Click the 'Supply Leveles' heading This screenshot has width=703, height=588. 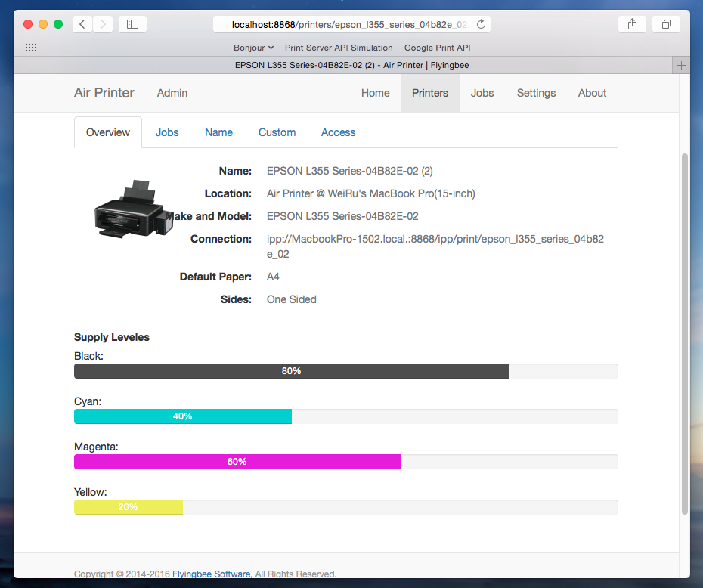click(x=112, y=337)
